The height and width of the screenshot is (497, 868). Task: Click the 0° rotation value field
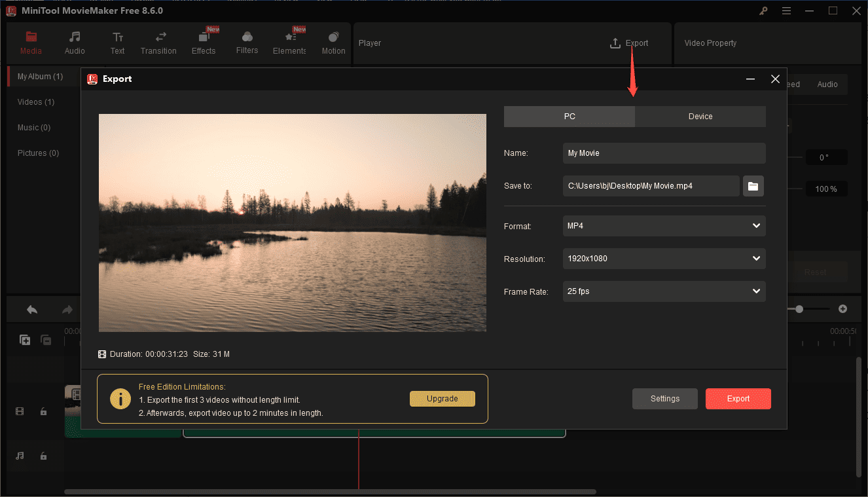click(x=827, y=158)
